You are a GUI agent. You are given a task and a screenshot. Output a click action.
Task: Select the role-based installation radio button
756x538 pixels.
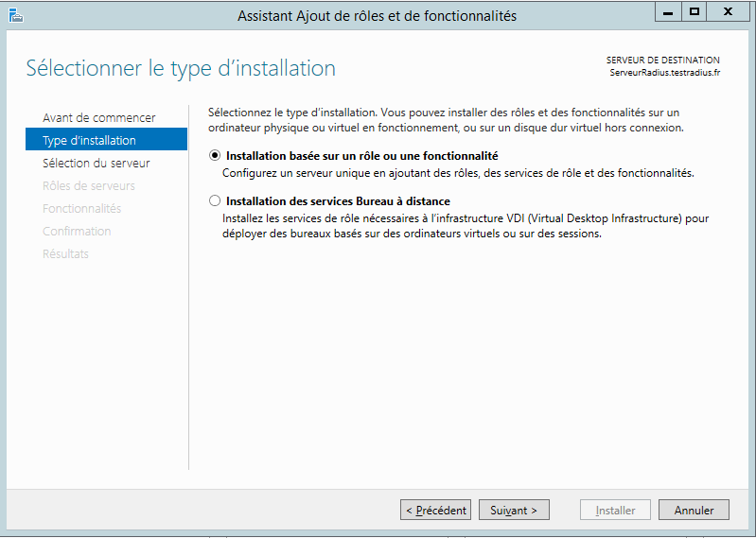(215, 155)
